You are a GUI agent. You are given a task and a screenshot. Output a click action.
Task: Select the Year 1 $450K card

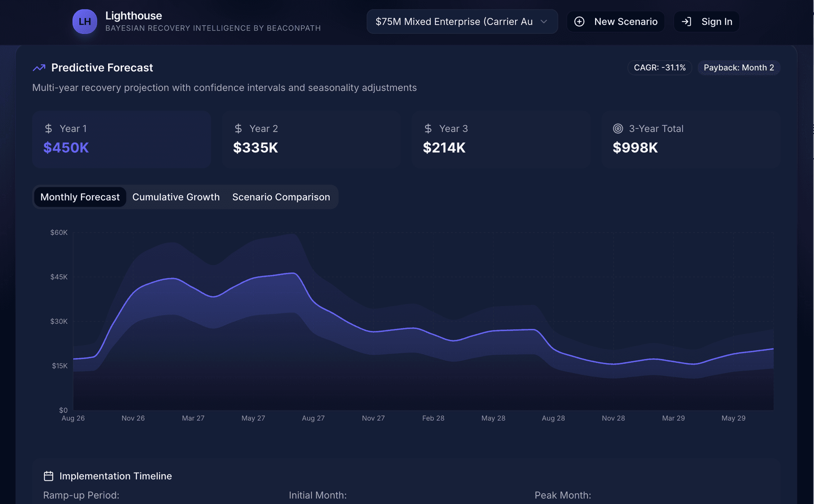[x=122, y=140]
